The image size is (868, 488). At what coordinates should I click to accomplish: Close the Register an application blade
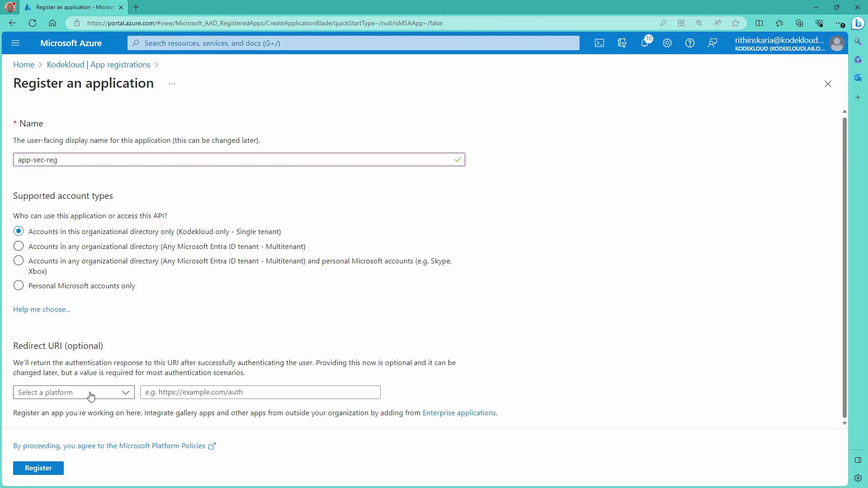click(828, 84)
